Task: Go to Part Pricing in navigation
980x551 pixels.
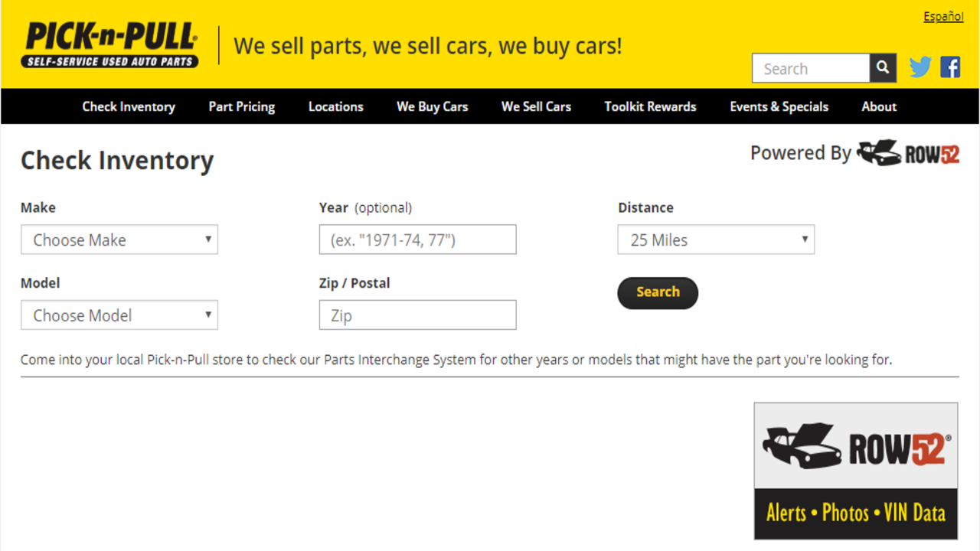Action: pos(241,106)
